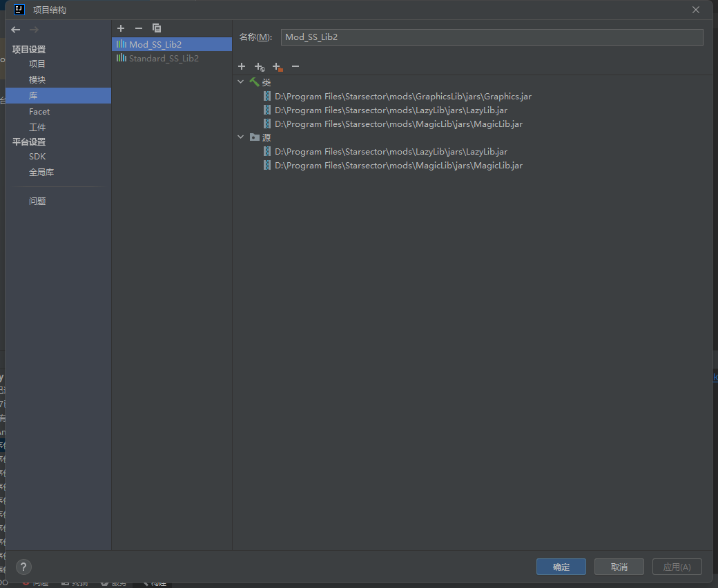The height and width of the screenshot is (588, 718).
Task: Click the specify documentation URL icon
Action: (260, 67)
